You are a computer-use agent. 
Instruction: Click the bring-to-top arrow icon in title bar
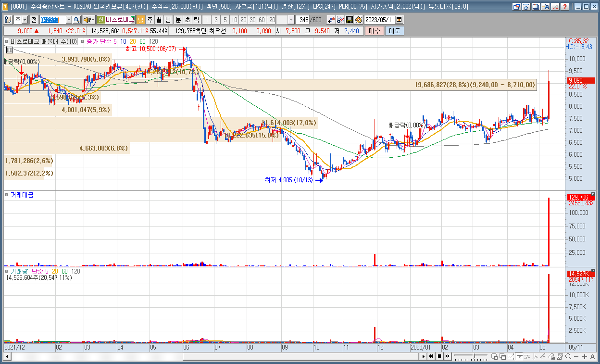click(526, 7)
